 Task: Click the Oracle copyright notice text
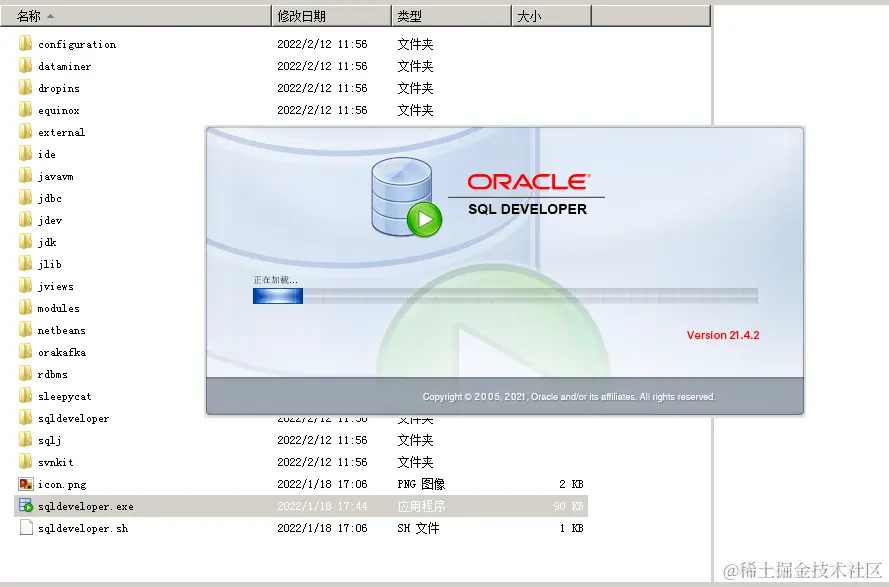(569, 397)
